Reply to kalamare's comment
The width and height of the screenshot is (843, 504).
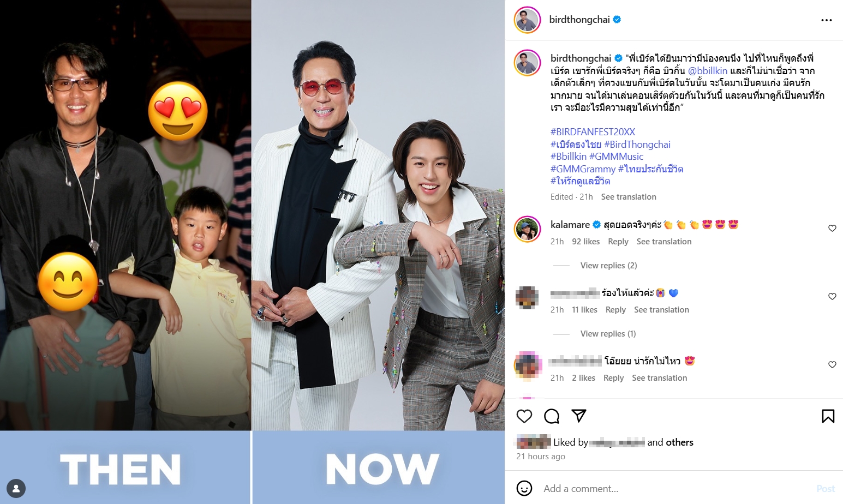618,242
